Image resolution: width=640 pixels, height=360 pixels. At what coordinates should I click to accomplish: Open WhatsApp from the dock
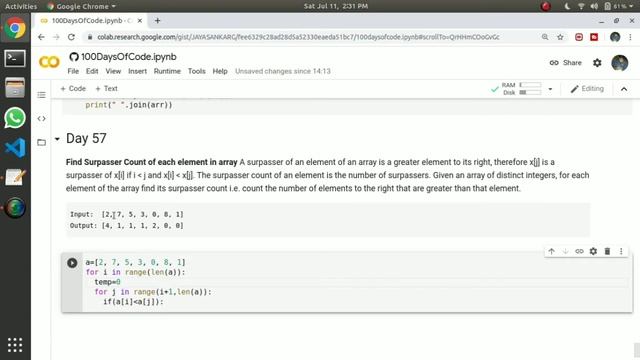tap(15, 118)
